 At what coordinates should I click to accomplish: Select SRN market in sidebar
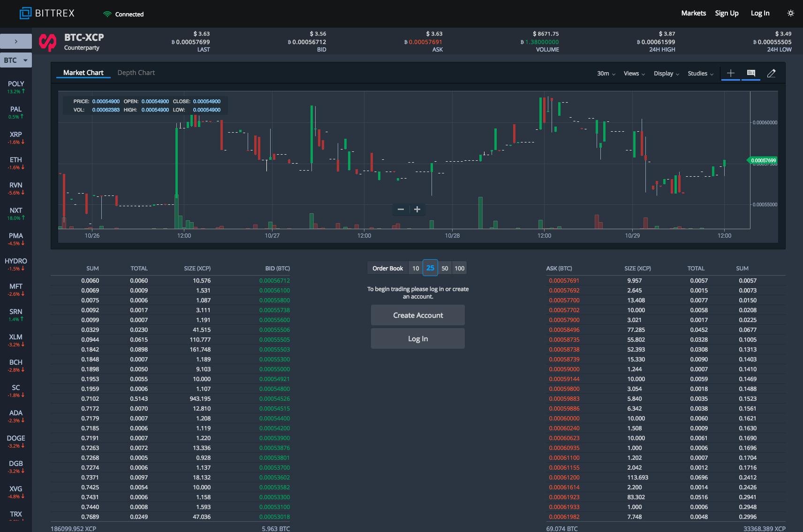16,315
